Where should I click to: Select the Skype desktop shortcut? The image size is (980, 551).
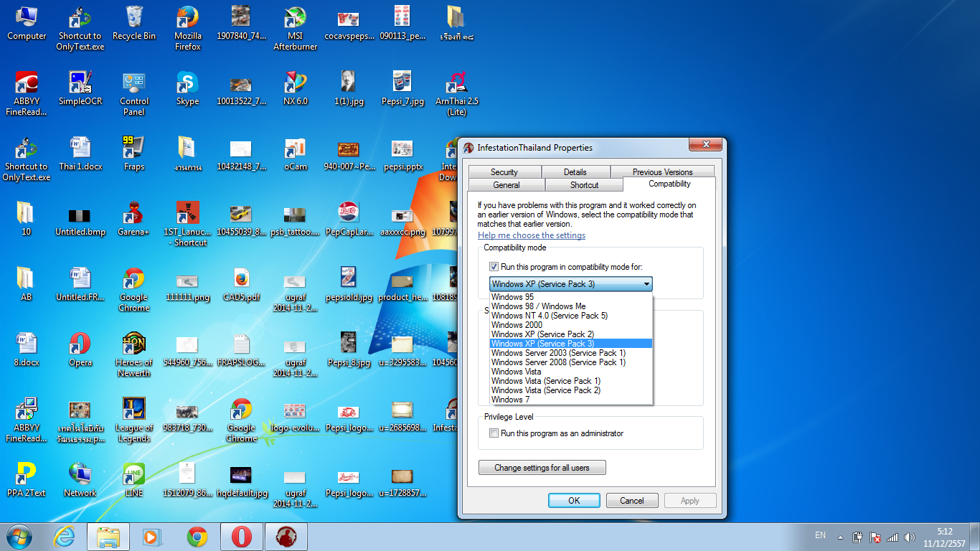[188, 89]
